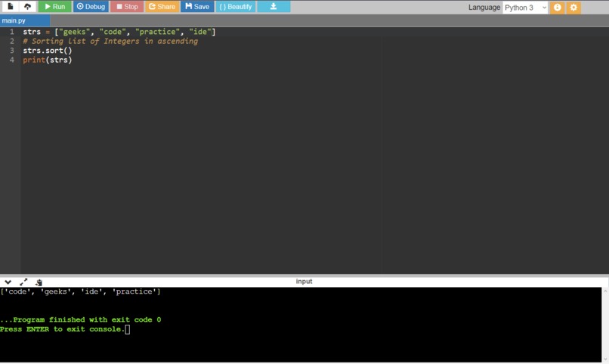Download the code with download icon
Viewport: 609px width, 364px height.
pos(274,7)
